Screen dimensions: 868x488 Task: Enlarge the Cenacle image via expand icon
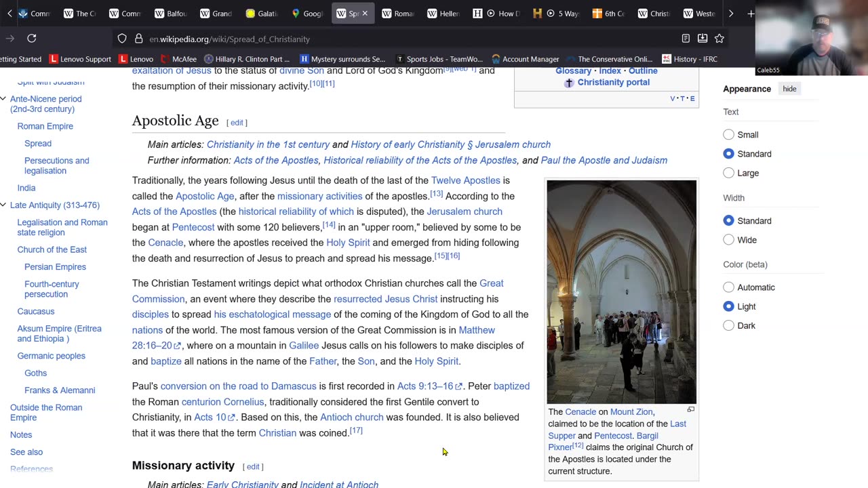click(x=691, y=410)
